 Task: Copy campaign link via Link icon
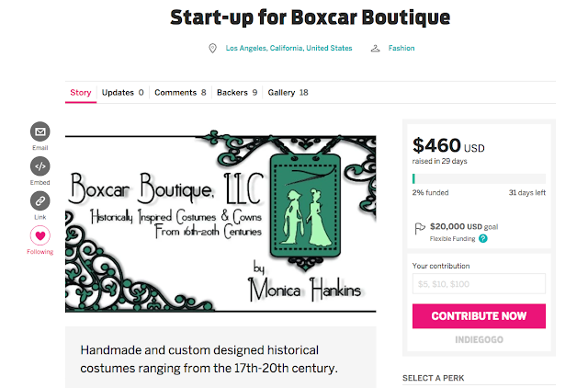point(40,200)
